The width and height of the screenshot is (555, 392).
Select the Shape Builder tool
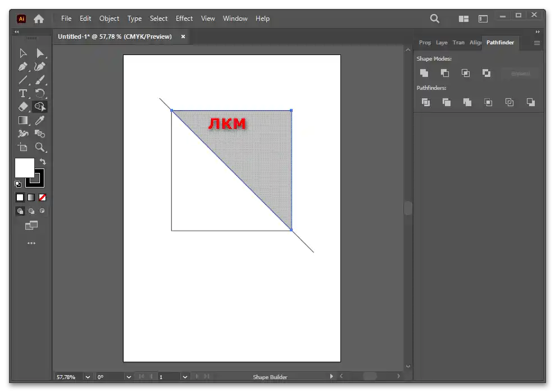40,107
